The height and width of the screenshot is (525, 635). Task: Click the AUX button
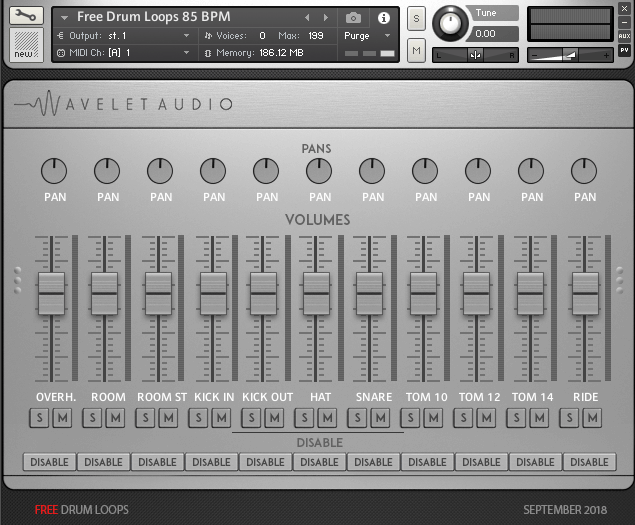(x=624, y=36)
